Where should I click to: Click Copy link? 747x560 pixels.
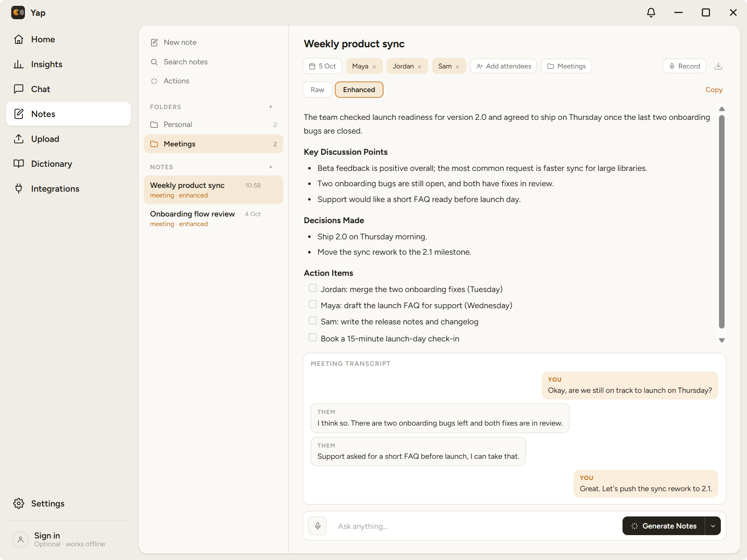click(x=714, y=90)
